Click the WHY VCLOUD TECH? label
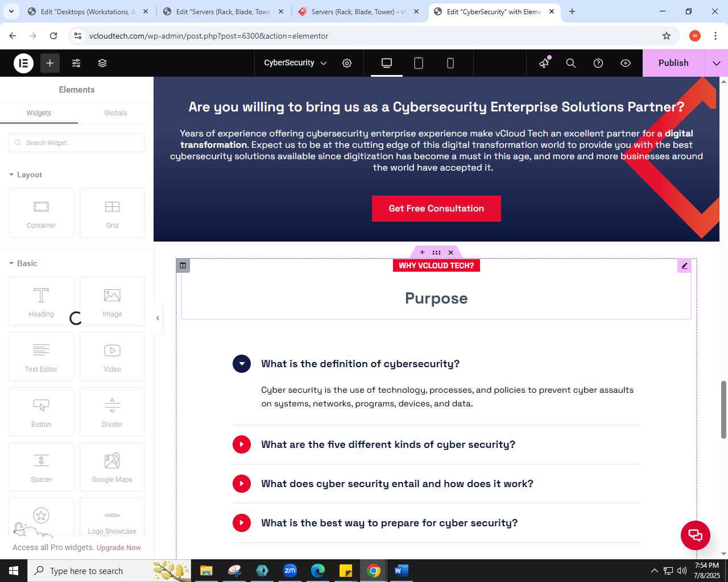This screenshot has width=728, height=582. [436, 265]
